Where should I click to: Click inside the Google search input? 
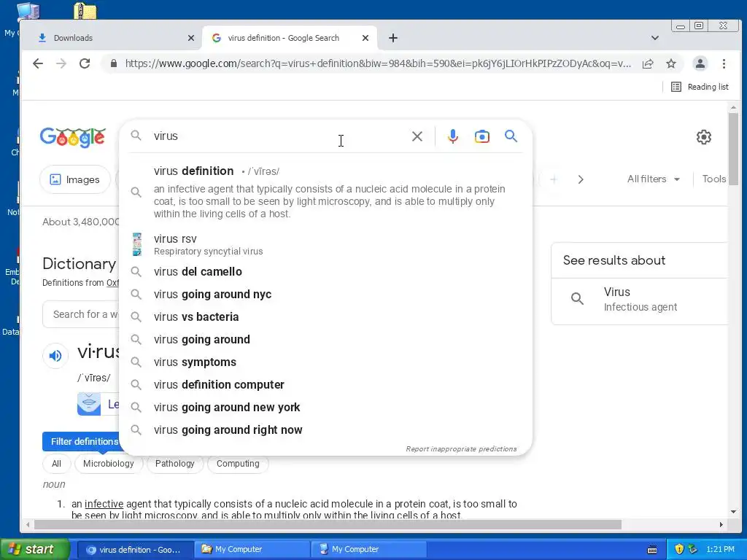(x=279, y=136)
